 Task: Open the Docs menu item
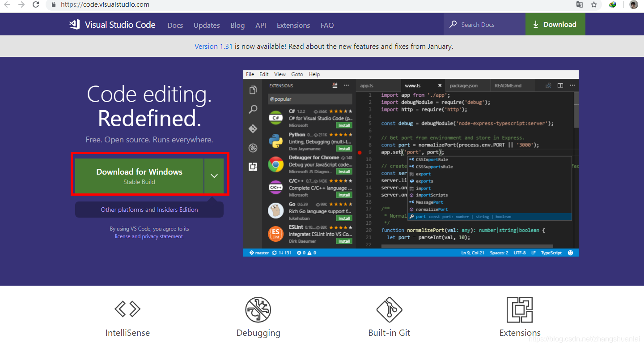(x=175, y=26)
